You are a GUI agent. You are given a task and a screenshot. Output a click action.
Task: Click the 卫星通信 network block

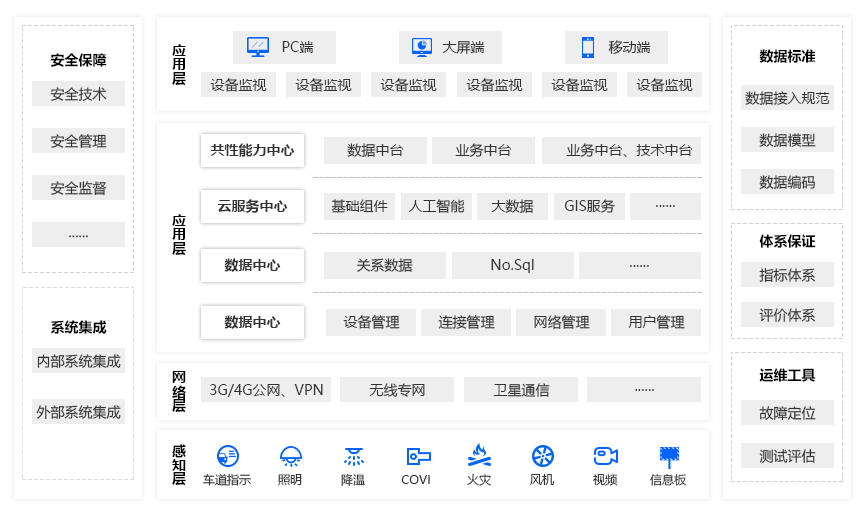pos(521,390)
